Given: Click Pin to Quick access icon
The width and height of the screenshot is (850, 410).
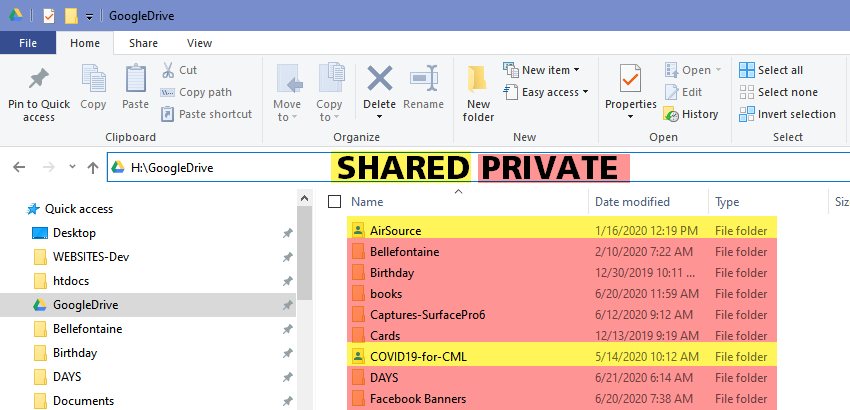Looking at the screenshot, I should pyautogui.click(x=38, y=80).
